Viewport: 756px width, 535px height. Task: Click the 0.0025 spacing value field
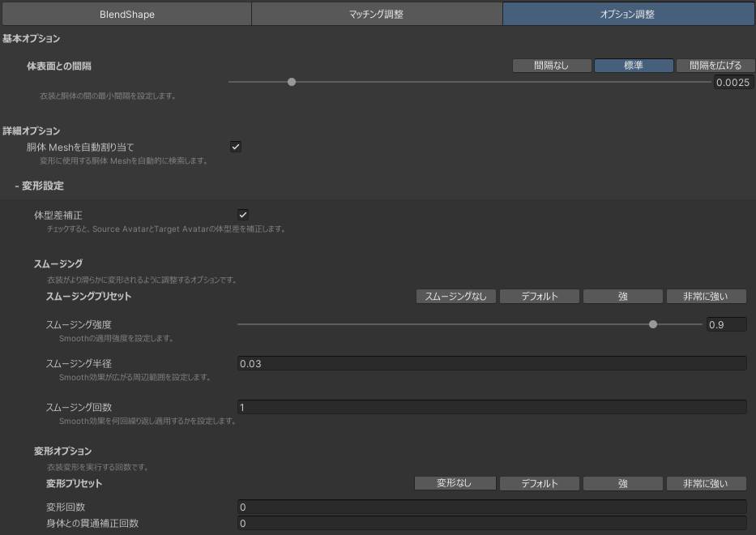(x=733, y=82)
